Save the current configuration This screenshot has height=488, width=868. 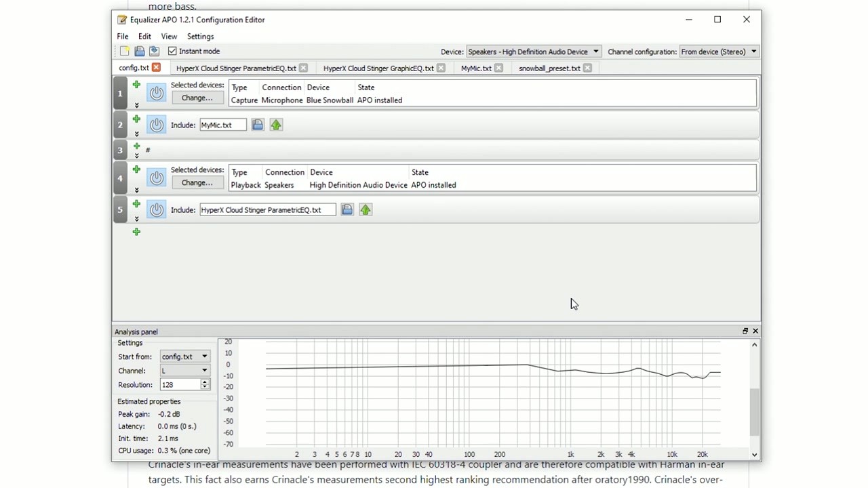139,51
